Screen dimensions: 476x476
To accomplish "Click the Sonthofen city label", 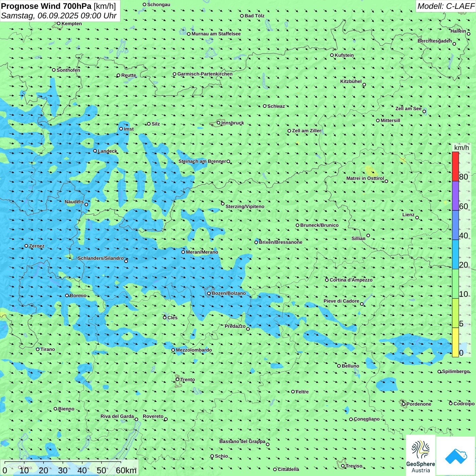I will click(x=68, y=70).
